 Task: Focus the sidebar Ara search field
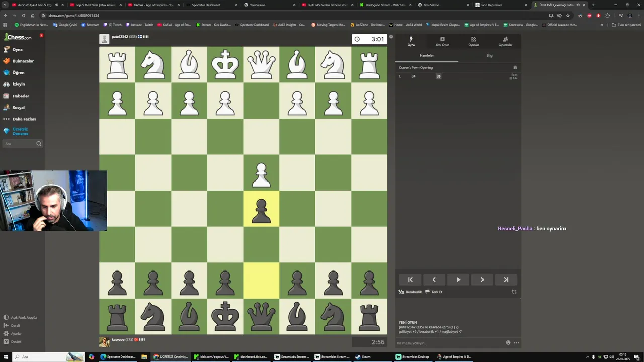(22, 144)
